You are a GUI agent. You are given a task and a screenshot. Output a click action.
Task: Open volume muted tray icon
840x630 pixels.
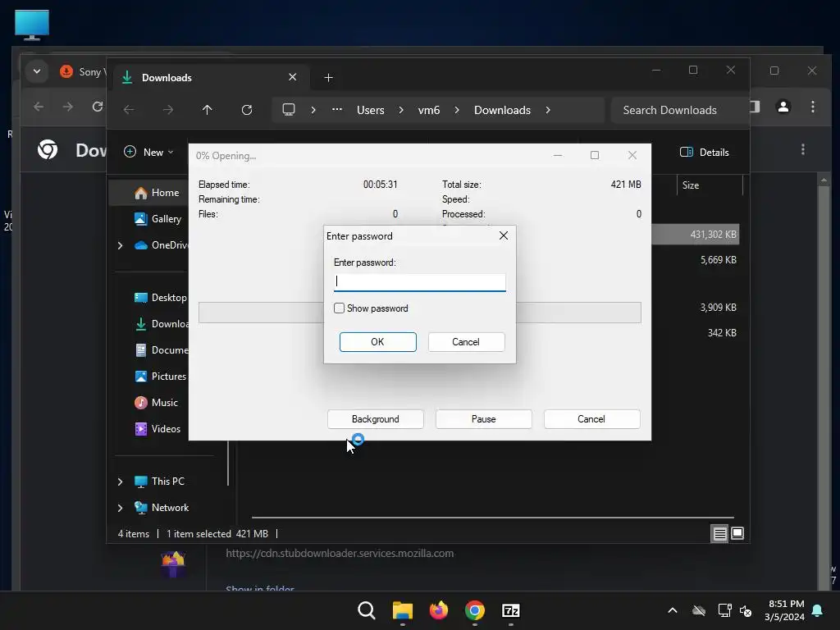(745, 610)
